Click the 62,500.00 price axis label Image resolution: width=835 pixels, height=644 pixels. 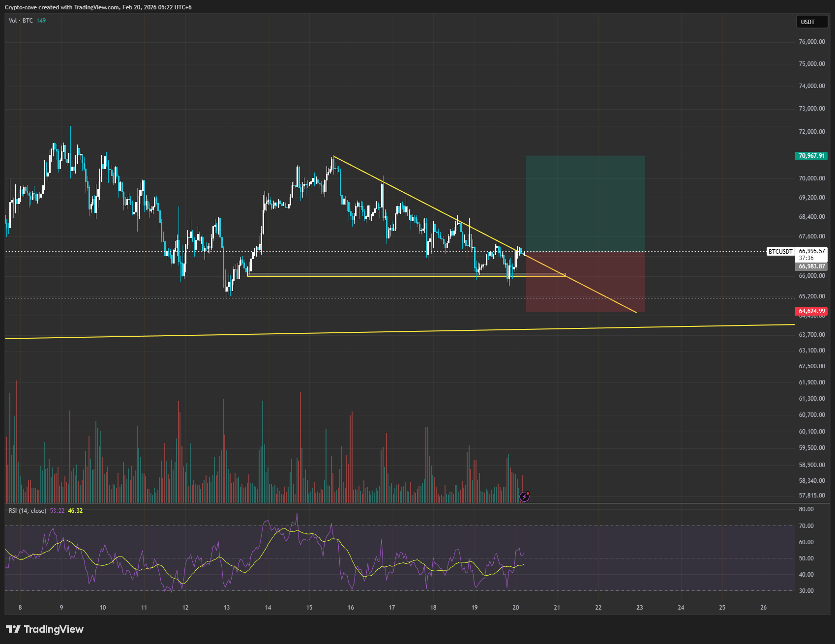812,366
